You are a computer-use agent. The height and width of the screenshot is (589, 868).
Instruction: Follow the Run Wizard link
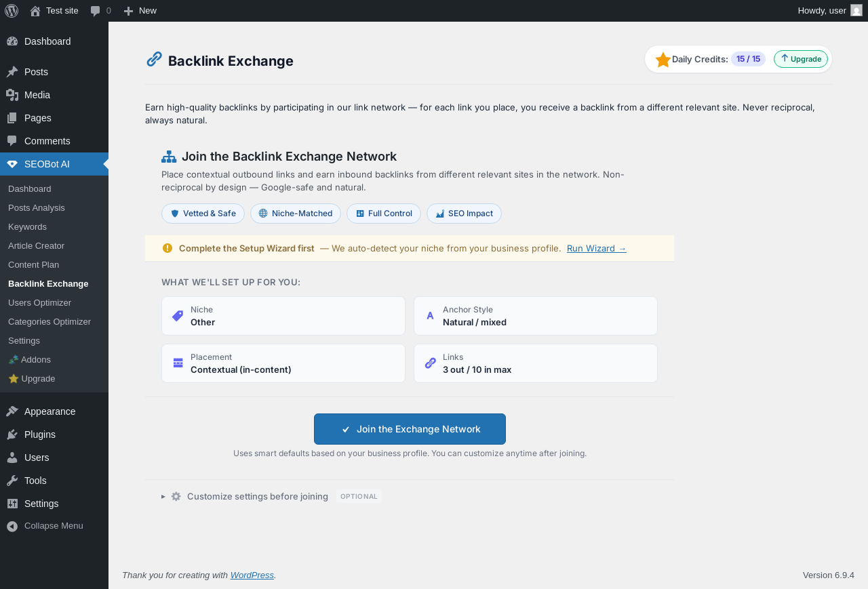click(x=596, y=249)
